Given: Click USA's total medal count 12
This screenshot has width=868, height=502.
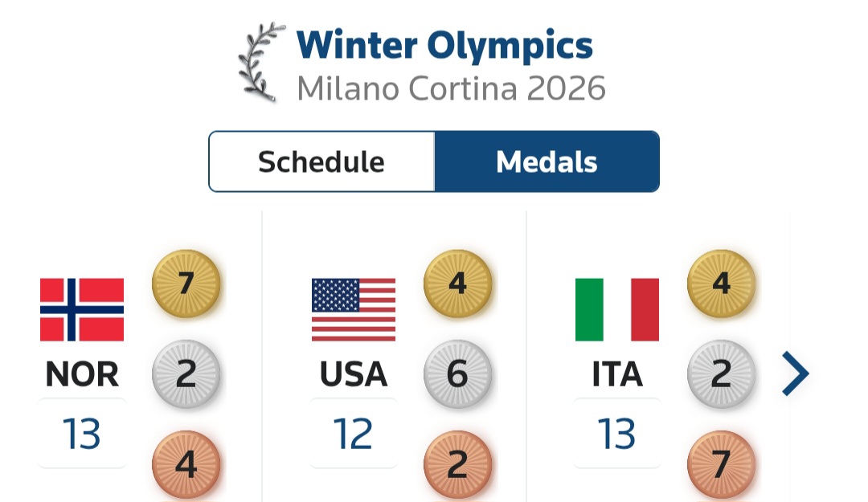Looking at the screenshot, I should (x=354, y=434).
